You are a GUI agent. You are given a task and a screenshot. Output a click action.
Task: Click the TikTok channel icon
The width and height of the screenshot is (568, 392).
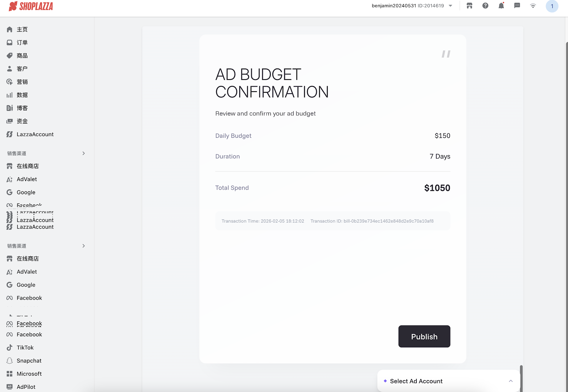click(10, 348)
